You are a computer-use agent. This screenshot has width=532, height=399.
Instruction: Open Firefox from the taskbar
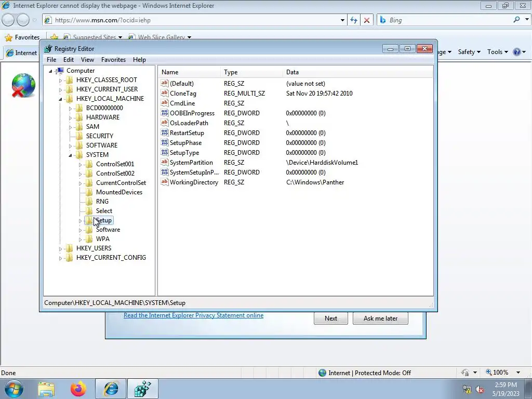coord(78,389)
